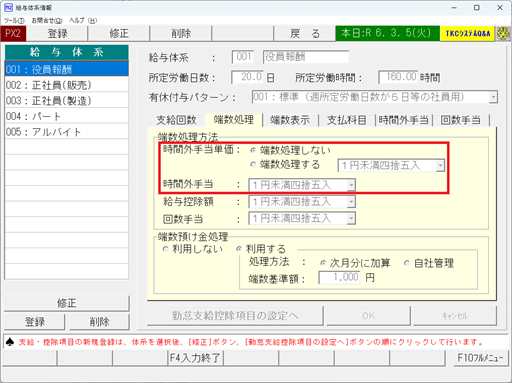Switch to the 回数手当 tab
This screenshot has height=383, width=512.
coord(461,120)
